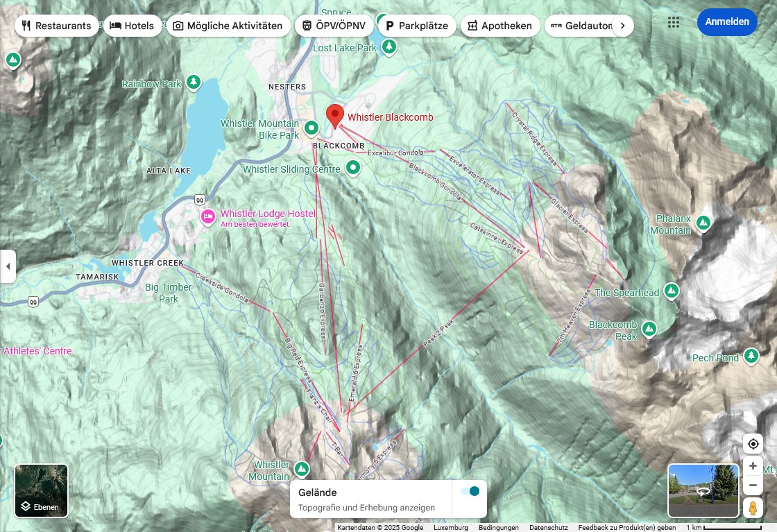
Task: Click the 7th Heaven Express label
Action: (575, 316)
